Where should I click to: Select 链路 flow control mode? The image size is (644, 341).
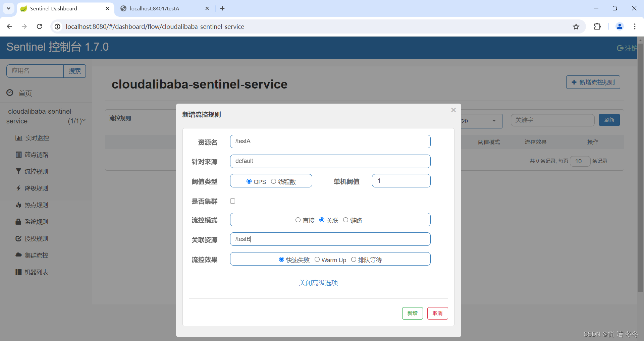345,220
